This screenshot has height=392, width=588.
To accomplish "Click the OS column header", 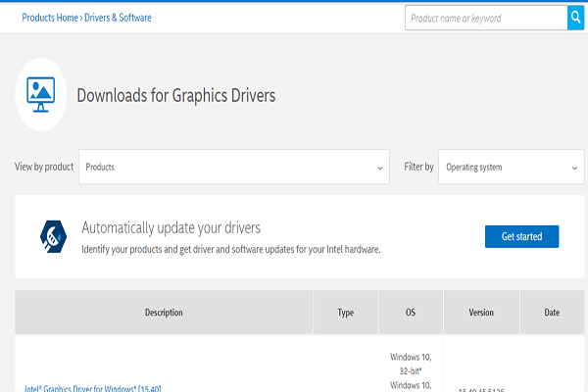I will [x=411, y=312].
